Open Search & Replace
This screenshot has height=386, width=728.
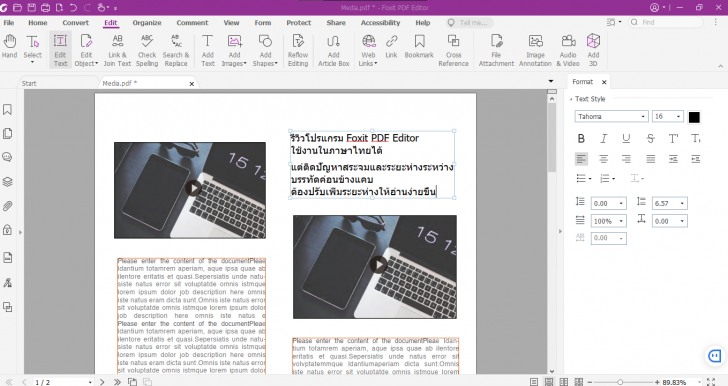pyautogui.click(x=176, y=50)
